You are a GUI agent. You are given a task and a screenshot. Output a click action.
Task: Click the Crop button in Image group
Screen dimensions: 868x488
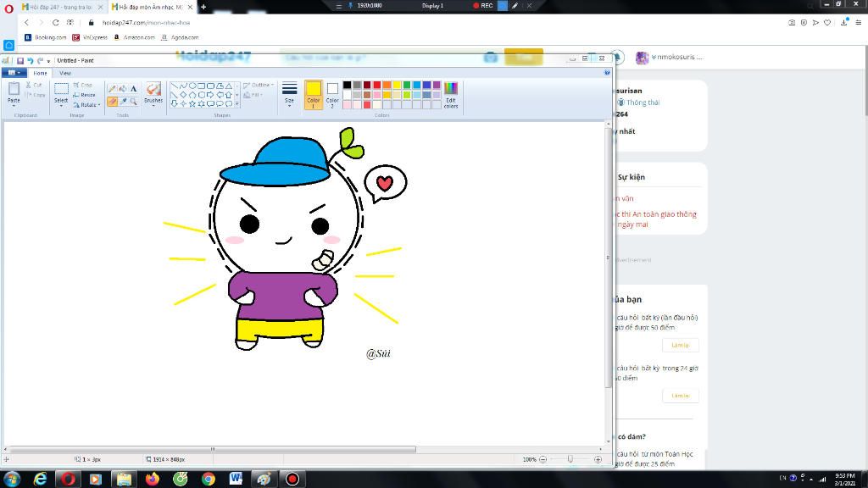(82, 86)
